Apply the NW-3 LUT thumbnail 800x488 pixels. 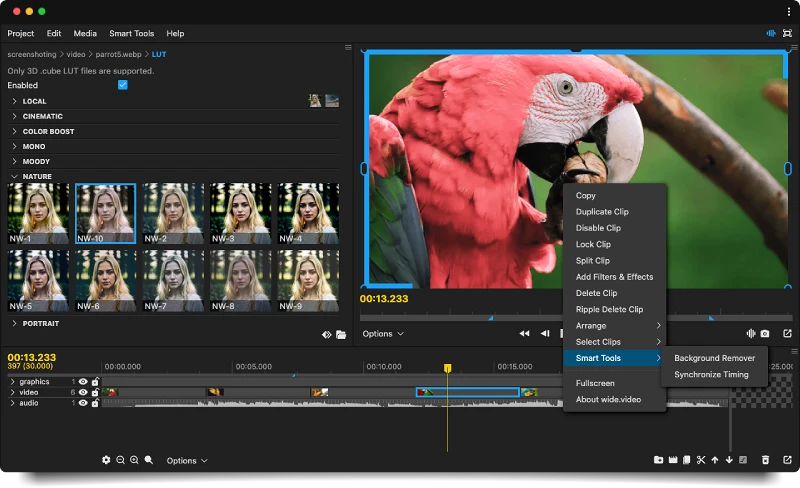[240, 213]
